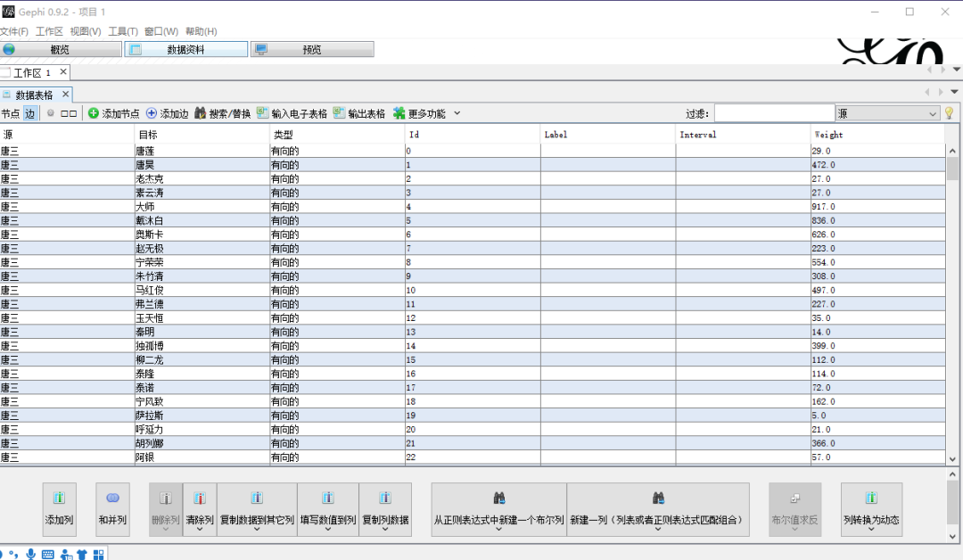Click the blue 添加边 plus icon
Screen dimensions: 963x560
151,113
